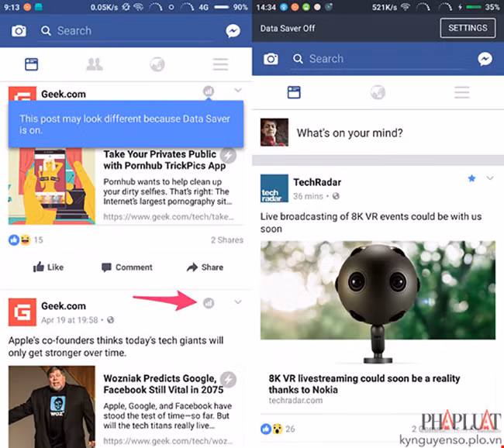
Task: View '2 Shares' on first post
Action: (x=227, y=240)
